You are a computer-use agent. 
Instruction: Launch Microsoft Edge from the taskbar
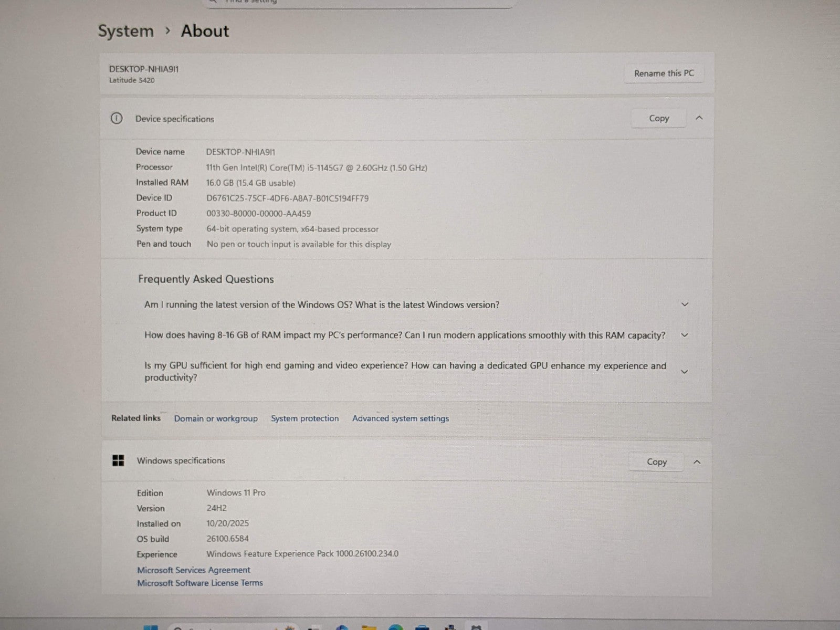click(x=396, y=627)
